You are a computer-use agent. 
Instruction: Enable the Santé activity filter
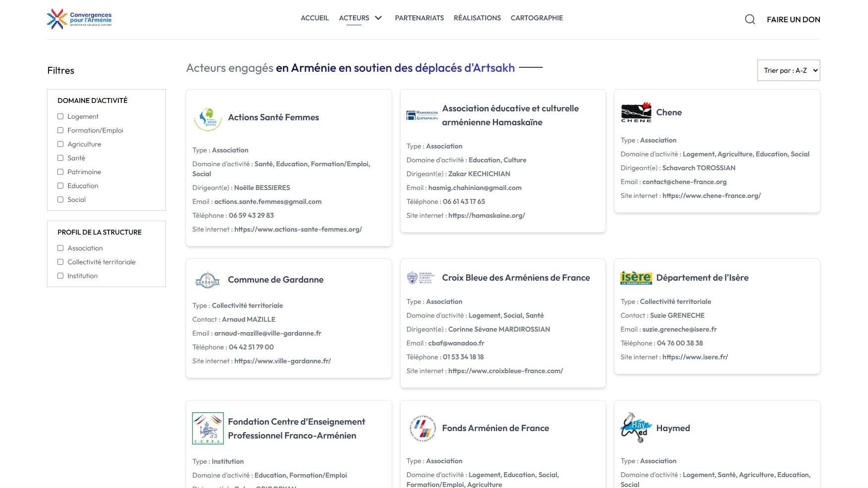pos(60,158)
